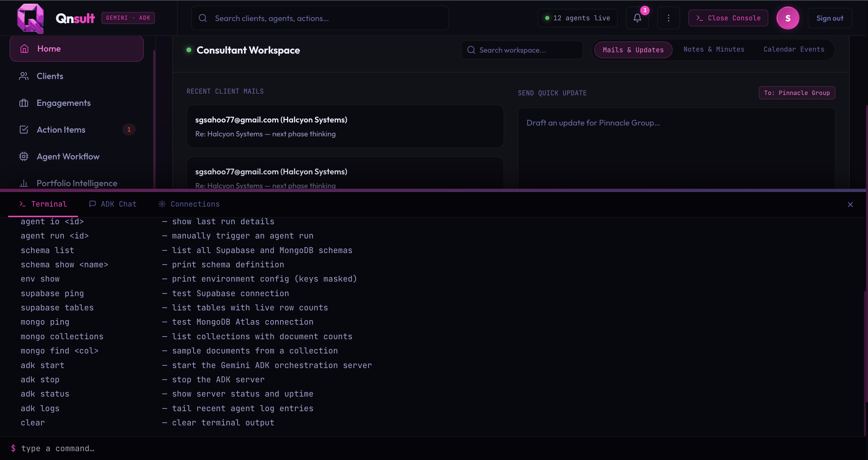
Task: Click the Action Items checkbox icon
Action: [24, 130]
